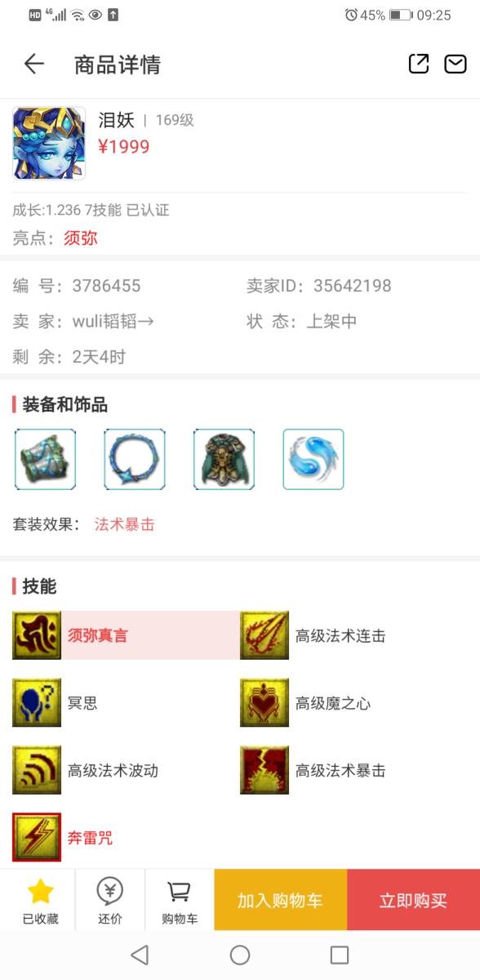Viewport: 480px width, 980px height.
Task: Select the 冥思 skill icon
Action: tap(37, 702)
